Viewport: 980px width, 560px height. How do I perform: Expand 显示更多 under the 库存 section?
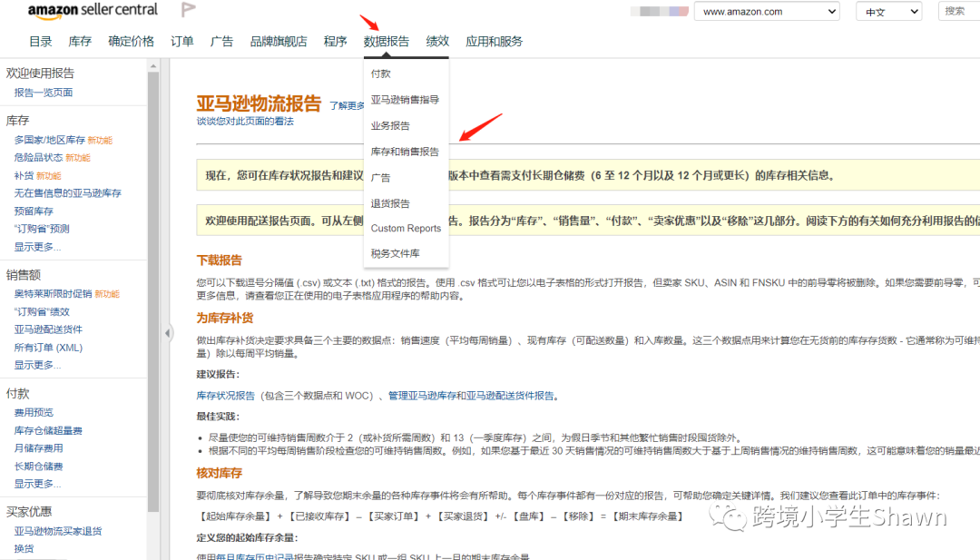pos(37,247)
